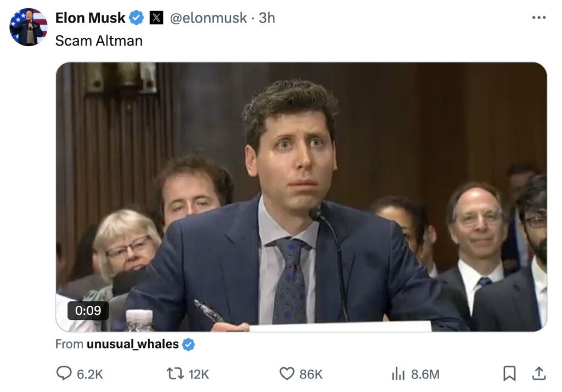Image resolution: width=562 pixels, height=392 pixels.
Task: Click the 86K likes count
Action: point(311,374)
